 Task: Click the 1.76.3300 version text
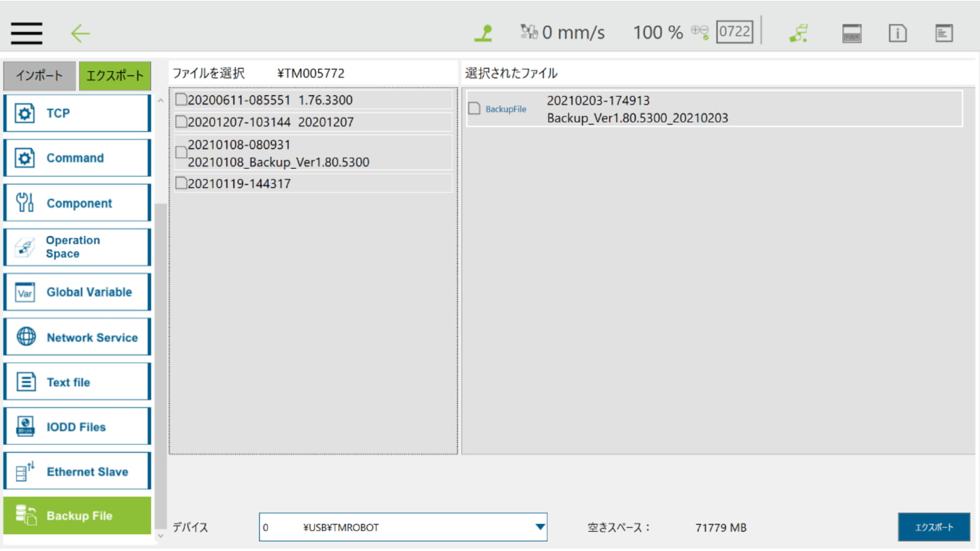coord(326,100)
